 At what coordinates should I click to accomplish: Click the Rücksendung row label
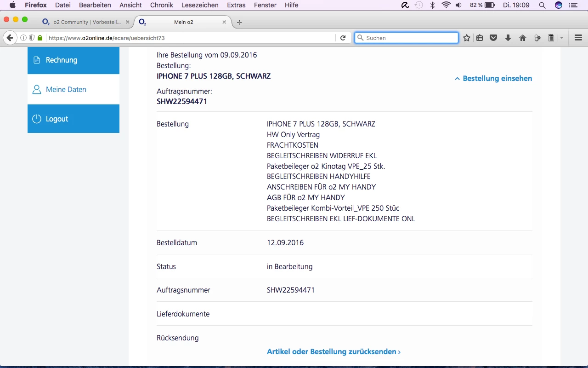[178, 338]
